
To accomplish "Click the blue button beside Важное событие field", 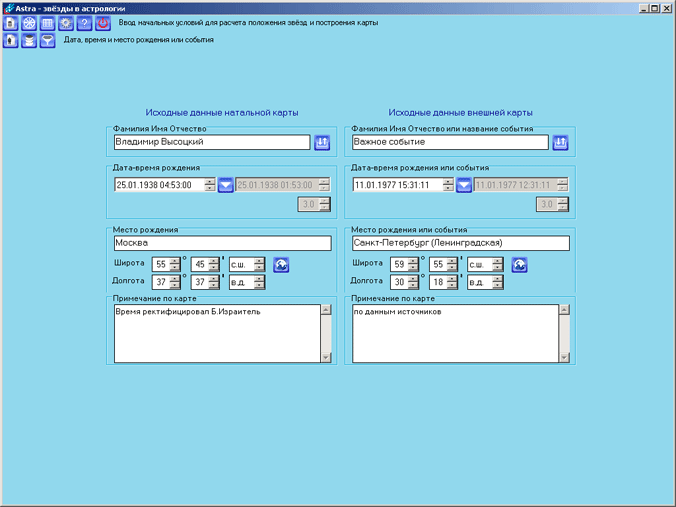I will (561, 143).
